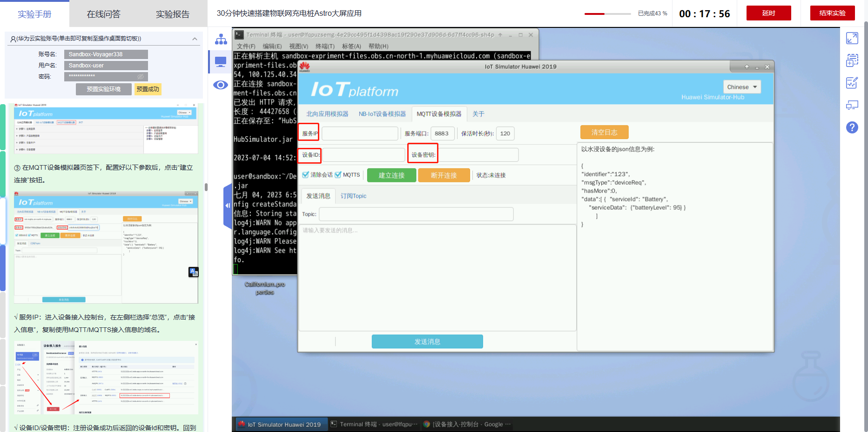Click the 设备密钥 input field
Screen dimensions: 868x432
point(478,155)
